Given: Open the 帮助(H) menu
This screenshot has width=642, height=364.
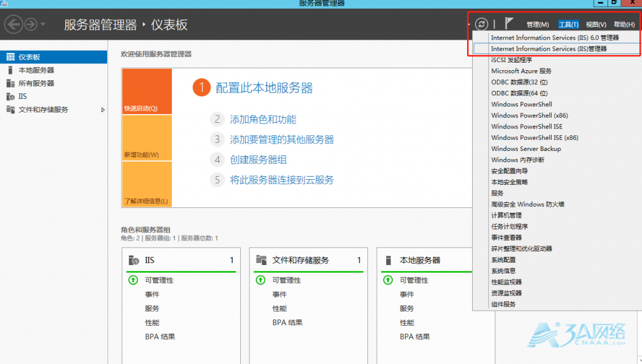Looking at the screenshot, I should (x=624, y=24).
